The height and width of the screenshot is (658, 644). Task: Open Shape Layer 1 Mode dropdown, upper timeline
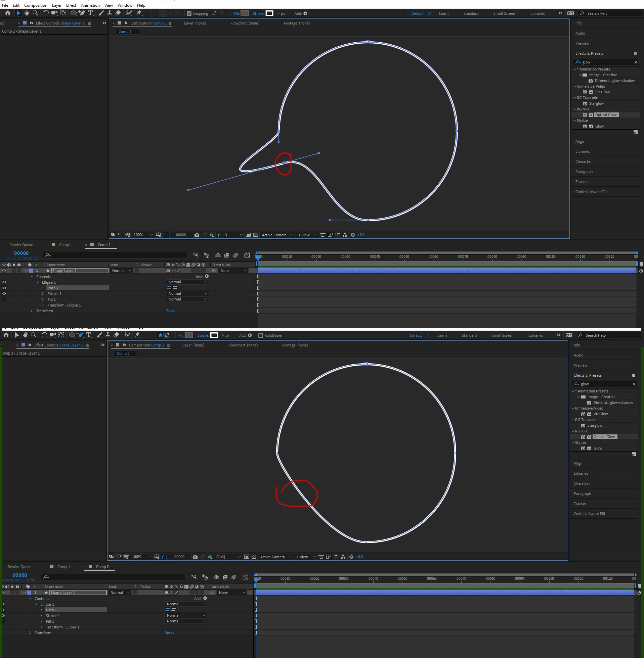[121, 271]
